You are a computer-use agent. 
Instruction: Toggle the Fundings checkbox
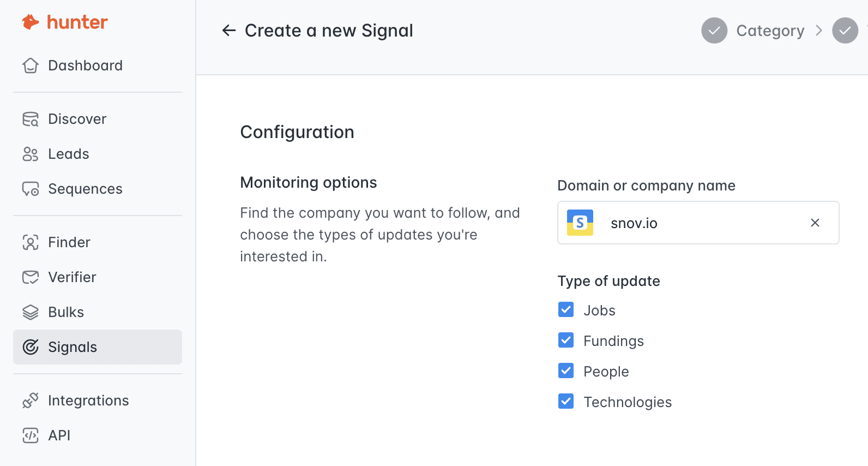(x=566, y=340)
